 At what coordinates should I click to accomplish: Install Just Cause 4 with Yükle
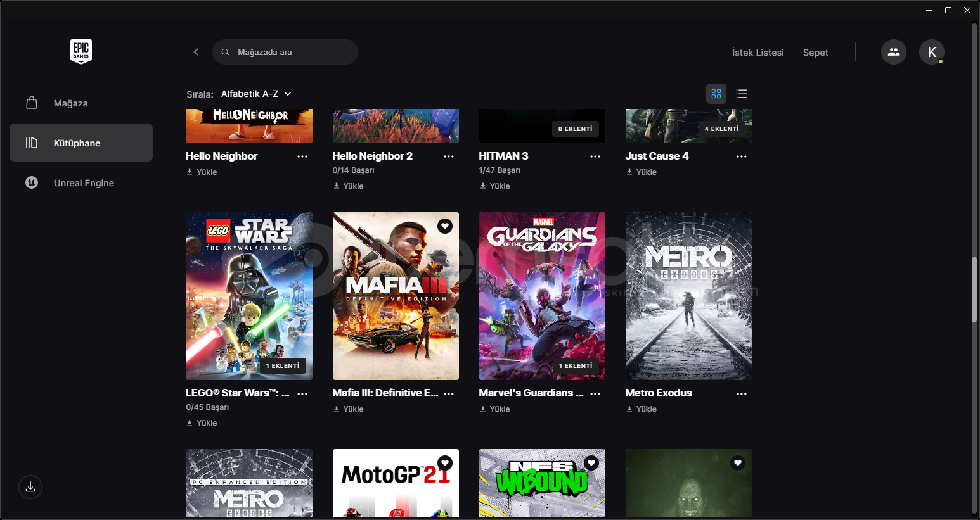tap(641, 172)
